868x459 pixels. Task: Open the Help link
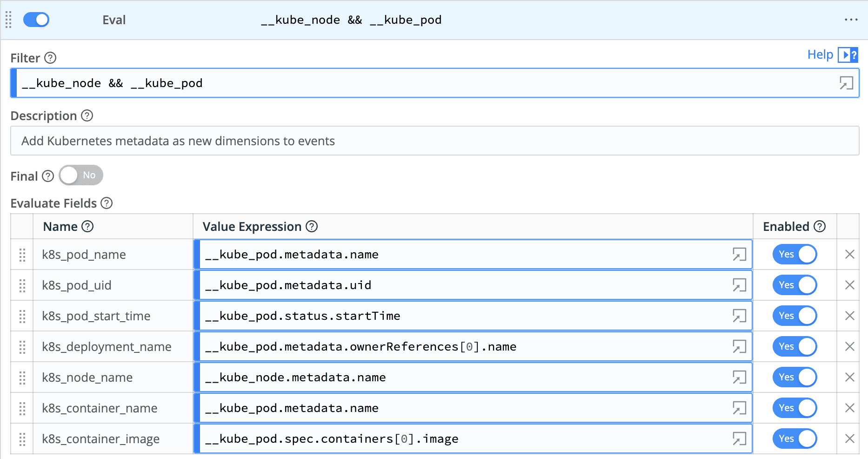[x=820, y=55]
